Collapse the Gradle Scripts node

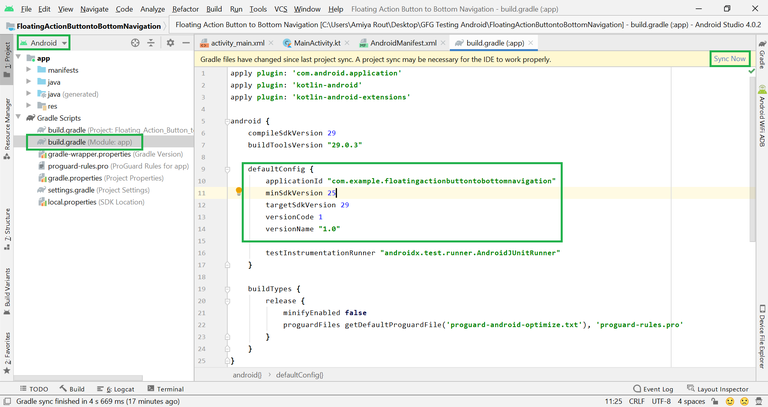pyautogui.click(x=19, y=118)
